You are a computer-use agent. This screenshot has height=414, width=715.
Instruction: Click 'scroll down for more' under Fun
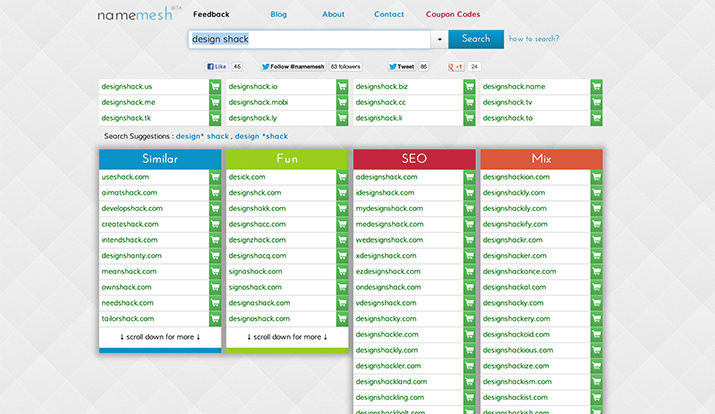point(287,337)
